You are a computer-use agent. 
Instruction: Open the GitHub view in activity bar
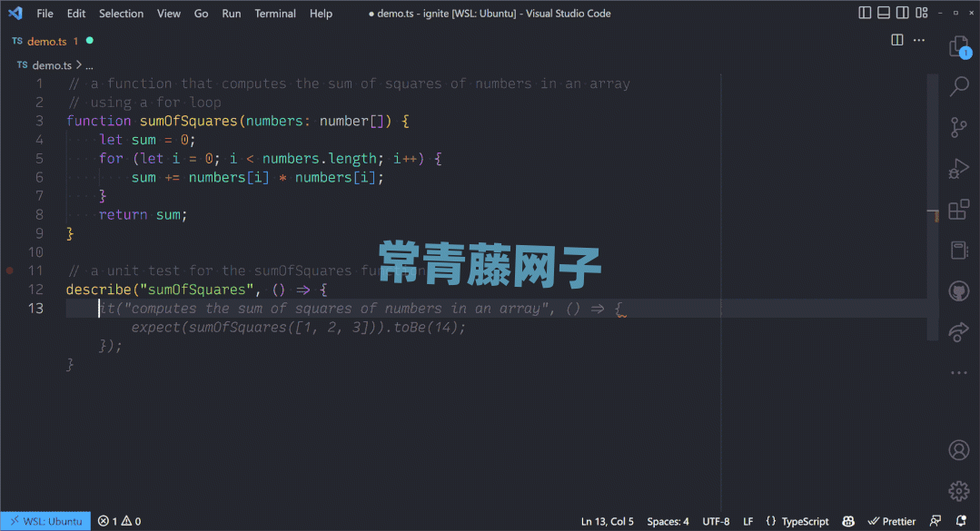(x=958, y=291)
